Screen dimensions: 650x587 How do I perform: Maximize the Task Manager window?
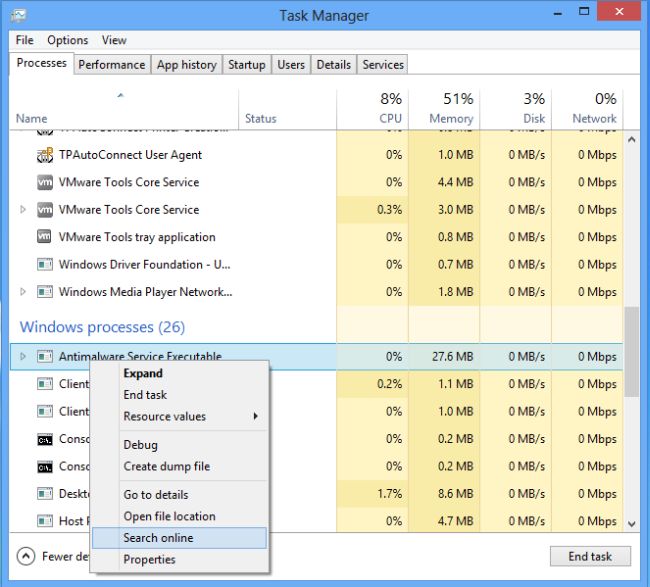(584, 12)
